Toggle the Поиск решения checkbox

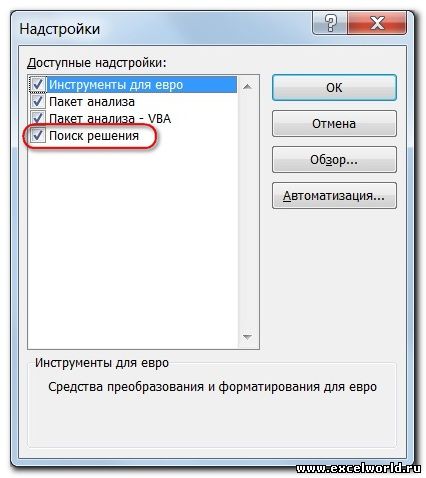tap(38, 135)
